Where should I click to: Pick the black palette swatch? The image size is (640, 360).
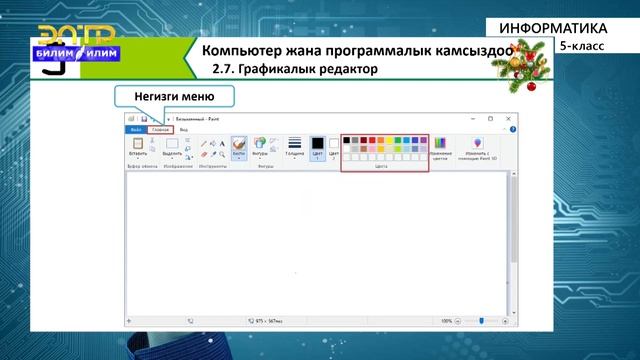click(x=347, y=140)
